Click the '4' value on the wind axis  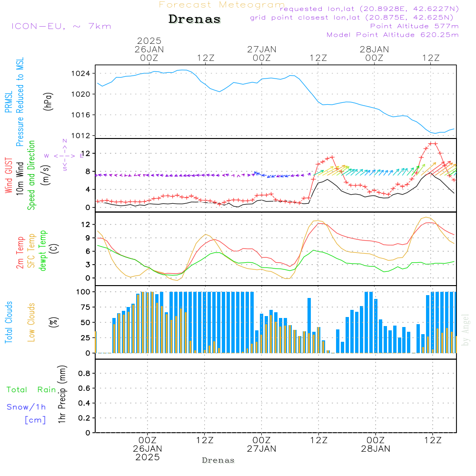[88, 189]
